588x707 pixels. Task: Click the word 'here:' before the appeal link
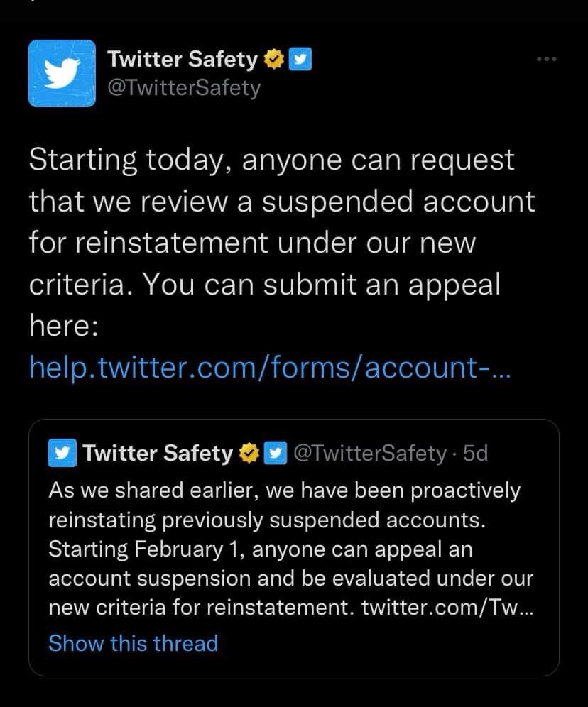coord(67,327)
